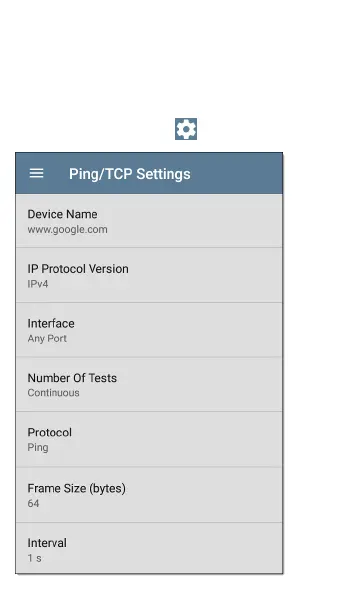Open the Protocol setting row
360x612 pixels.
(x=149, y=439)
